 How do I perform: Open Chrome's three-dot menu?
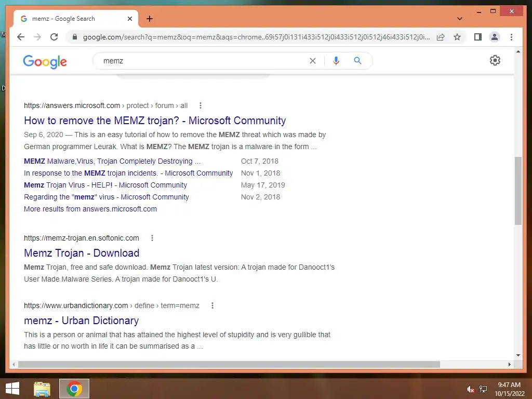pyautogui.click(x=511, y=37)
